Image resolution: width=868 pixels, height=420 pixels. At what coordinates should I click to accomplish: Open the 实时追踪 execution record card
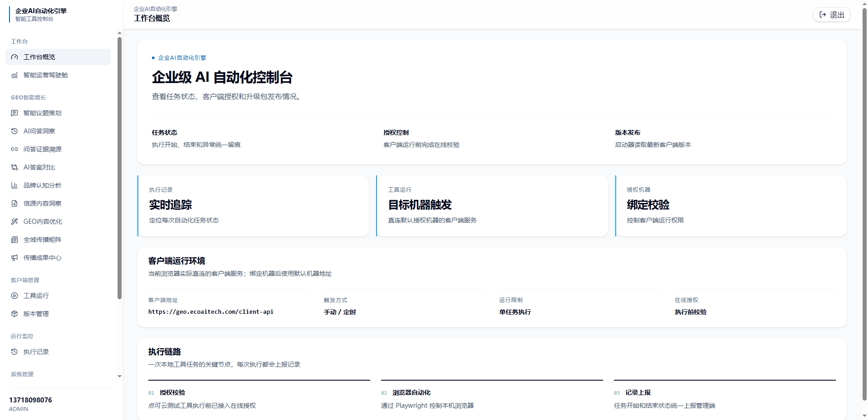click(253, 206)
